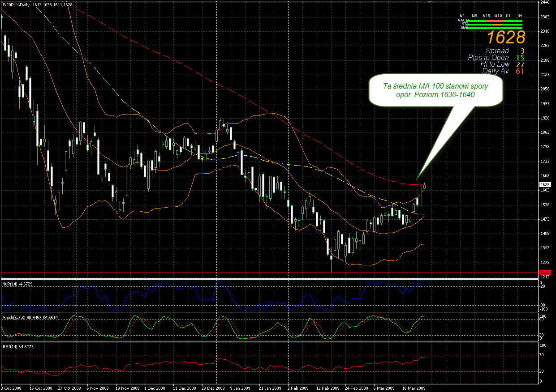
Task: Click the 23 Dec 2008 date label
Action: click(x=213, y=388)
